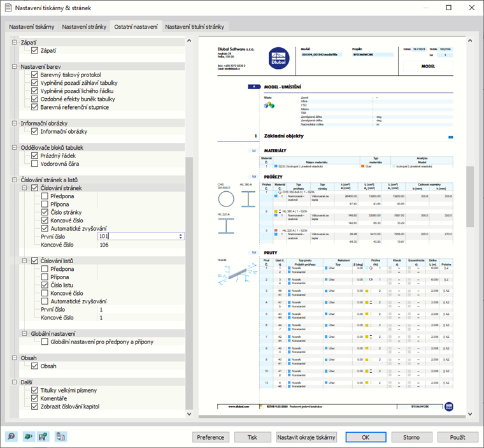Apply changes with the Použít button
484x448 pixels.
457,437
